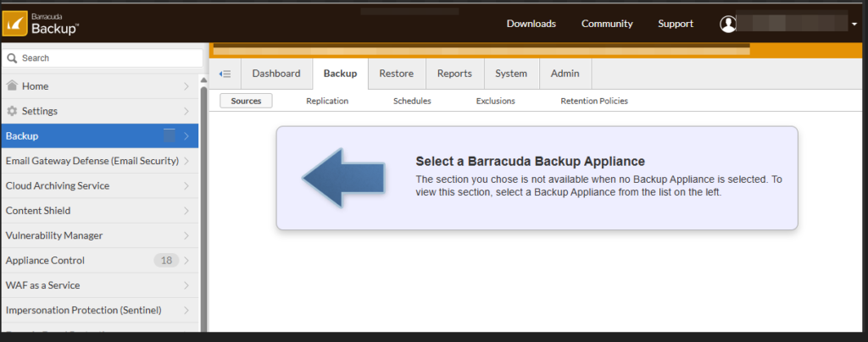Click the search magnifier icon

tap(12, 58)
